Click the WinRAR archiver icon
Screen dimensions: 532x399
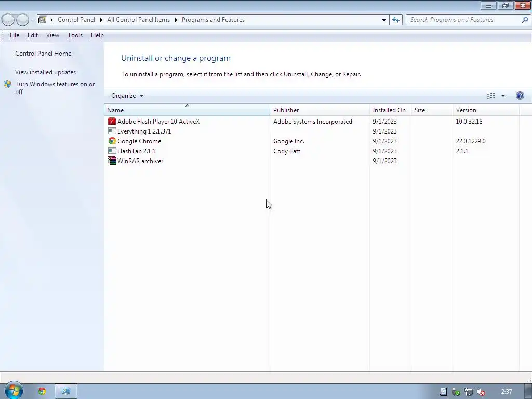[112, 161]
